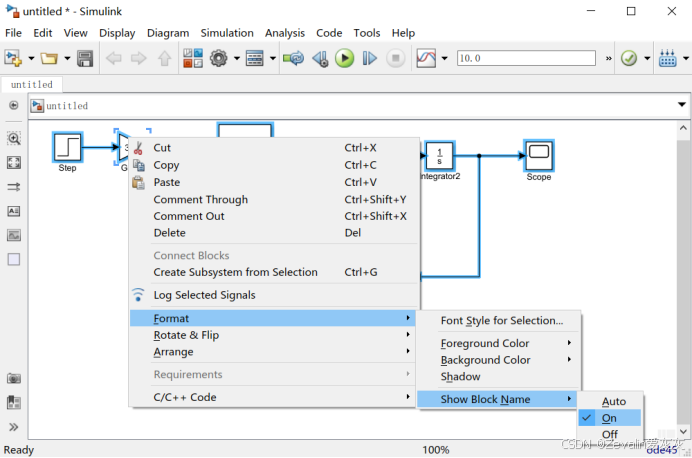Choose Copy from context menu
The height and width of the screenshot is (458, 692).
point(274,165)
